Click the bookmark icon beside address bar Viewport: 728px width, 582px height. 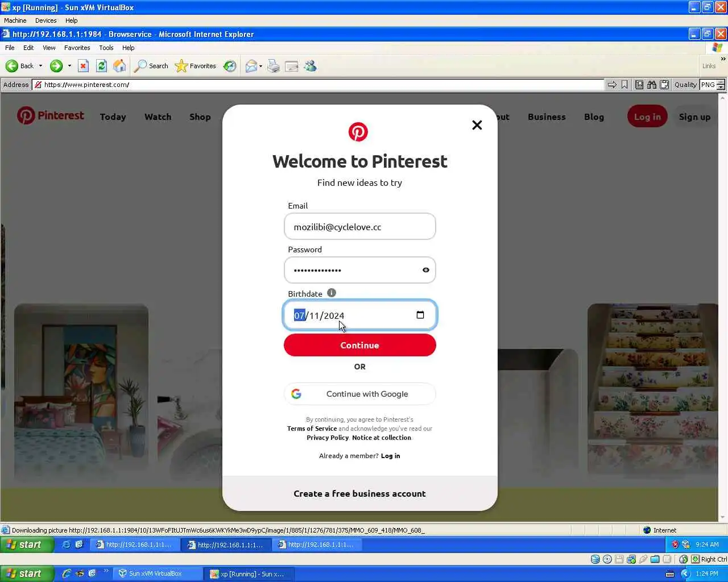tap(624, 85)
